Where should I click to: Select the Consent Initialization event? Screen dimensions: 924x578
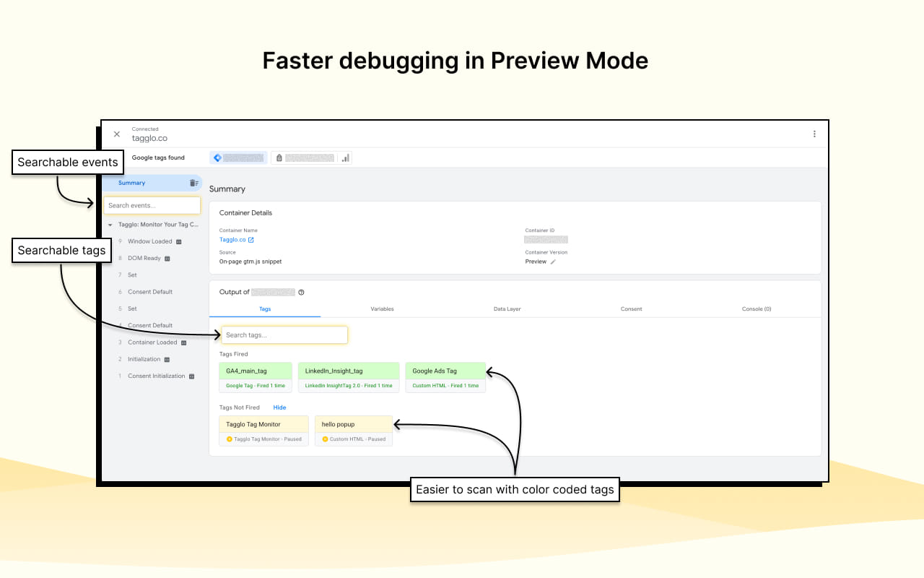click(x=156, y=376)
